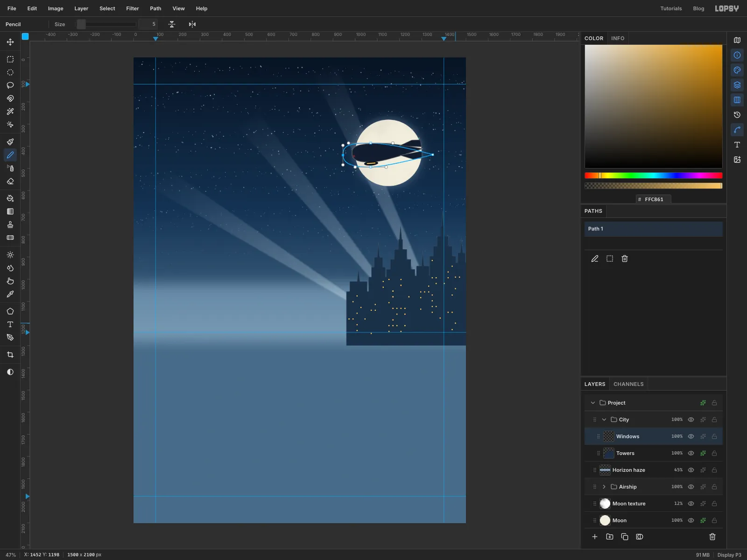Screen dimensions: 747x560
Task: Delete the selected layer
Action: coord(712,537)
